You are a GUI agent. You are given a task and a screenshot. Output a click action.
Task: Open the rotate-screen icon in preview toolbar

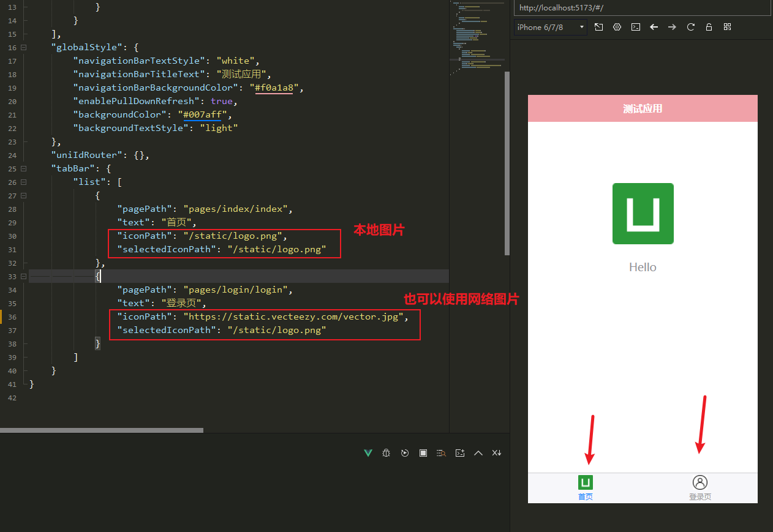click(x=599, y=27)
